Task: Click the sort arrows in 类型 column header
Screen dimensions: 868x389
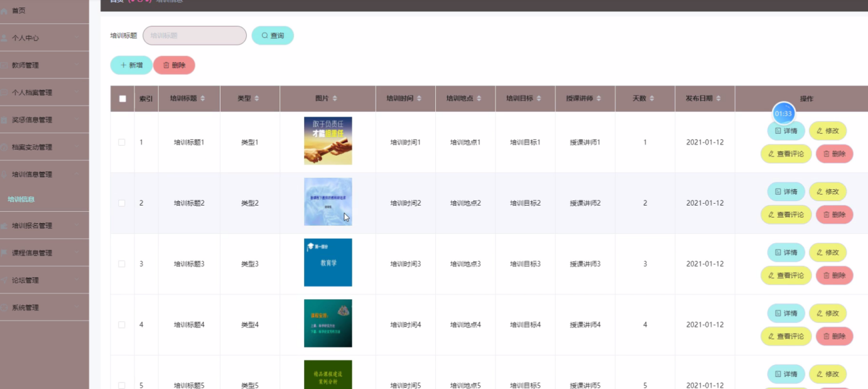Action: [256, 99]
